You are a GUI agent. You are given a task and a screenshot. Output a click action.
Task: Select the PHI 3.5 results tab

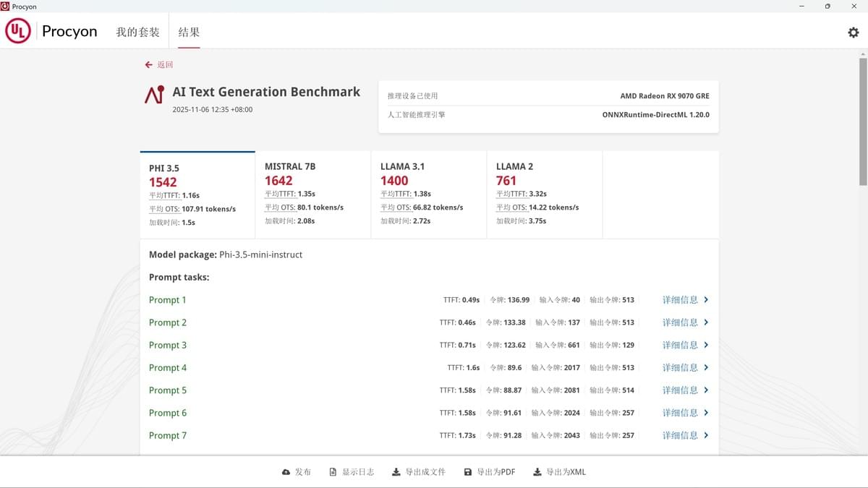coord(197,195)
